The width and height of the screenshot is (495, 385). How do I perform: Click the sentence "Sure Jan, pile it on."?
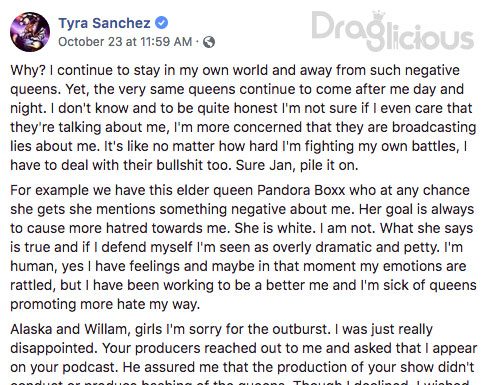(297, 166)
